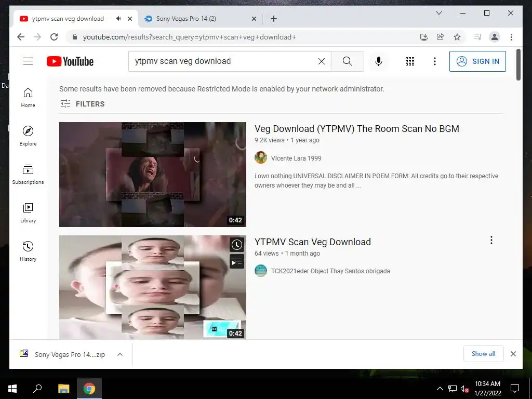The image size is (532, 399).
Task: Open File Explorer from the taskbar
Action: [63, 389]
